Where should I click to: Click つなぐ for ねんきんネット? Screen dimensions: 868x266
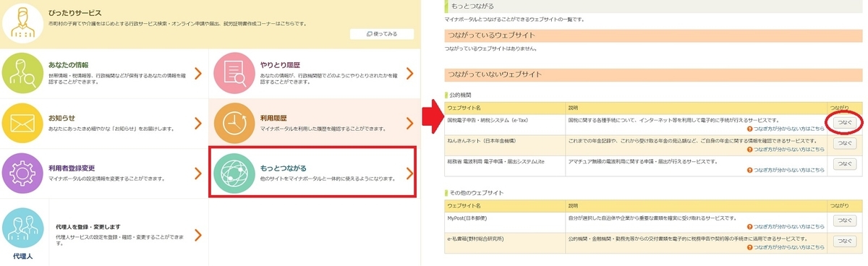(844, 144)
